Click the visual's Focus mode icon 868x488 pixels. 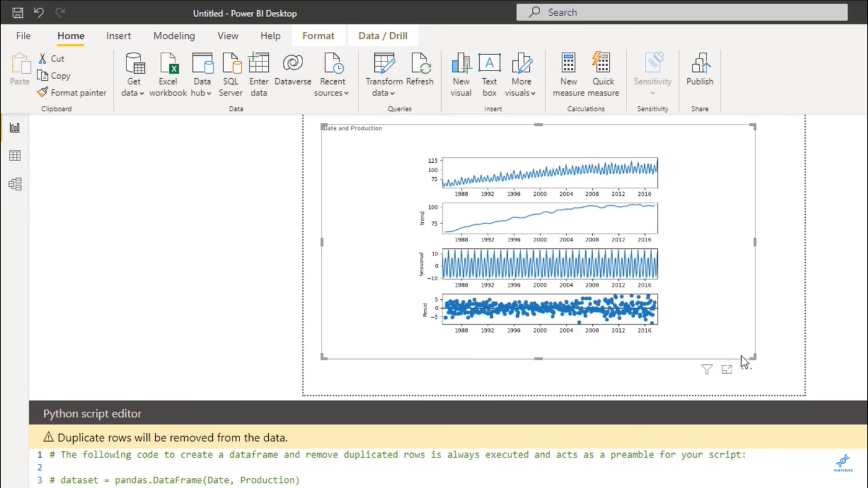click(727, 369)
